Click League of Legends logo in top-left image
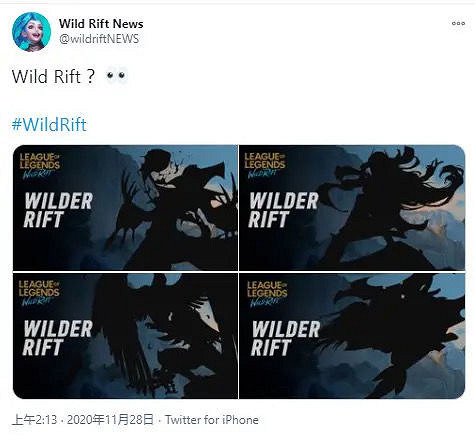475x437 pixels. 40,166
